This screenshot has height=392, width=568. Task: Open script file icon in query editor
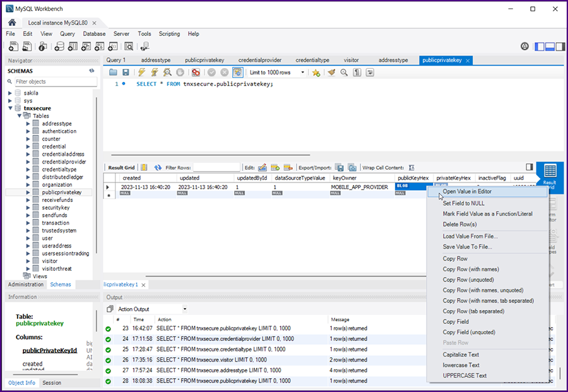(113, 73)
